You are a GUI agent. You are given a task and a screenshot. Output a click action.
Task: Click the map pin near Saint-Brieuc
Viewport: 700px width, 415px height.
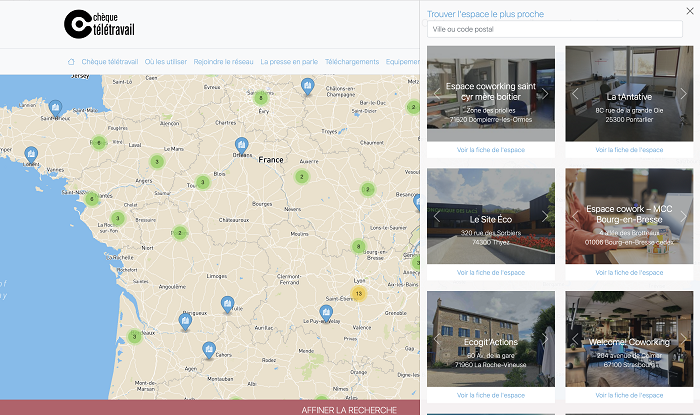(x=56, y=107)
